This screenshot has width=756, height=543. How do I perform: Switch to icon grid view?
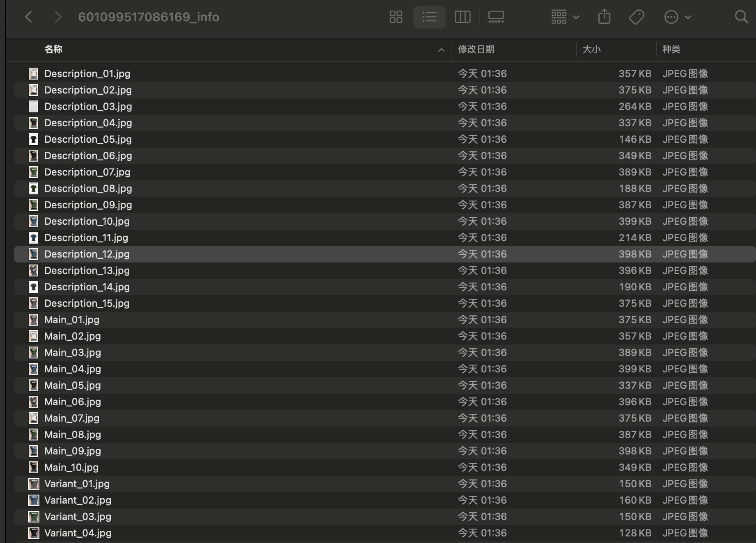point(396,17)
